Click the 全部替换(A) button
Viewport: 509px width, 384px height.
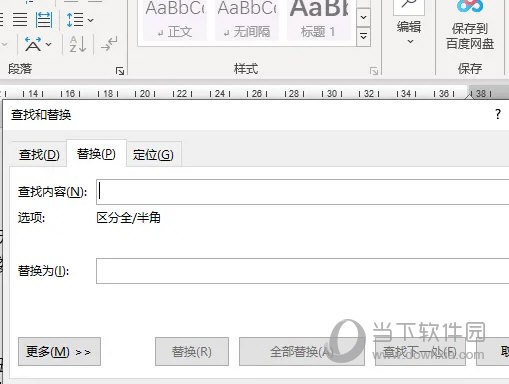pyautogui.click(x=302, y=352)
